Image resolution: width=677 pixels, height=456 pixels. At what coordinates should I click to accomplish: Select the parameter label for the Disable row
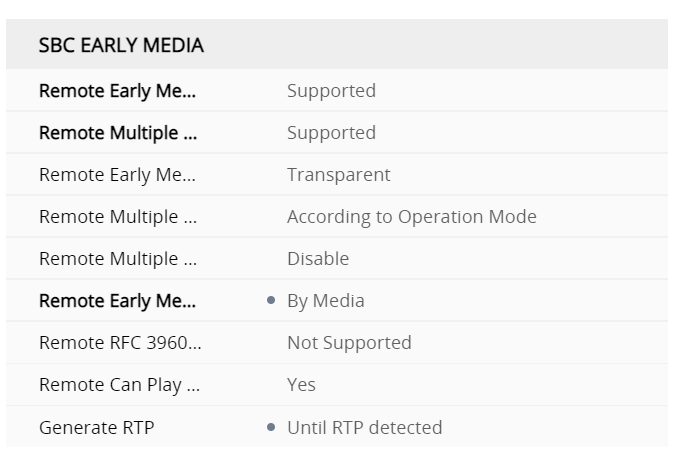coord(118,259)
